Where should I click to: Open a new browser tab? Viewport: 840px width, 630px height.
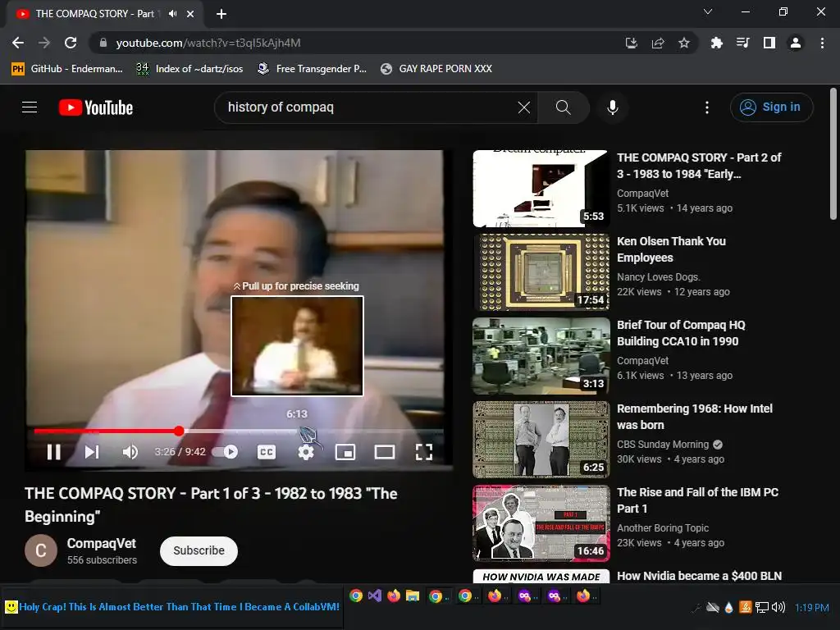pyautogui.click(x=221, y=14)
